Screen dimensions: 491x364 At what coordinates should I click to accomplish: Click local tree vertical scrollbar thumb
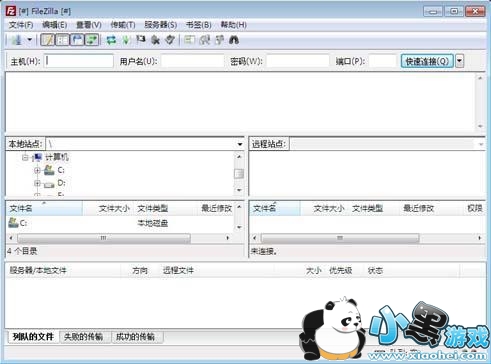(239, 174)
